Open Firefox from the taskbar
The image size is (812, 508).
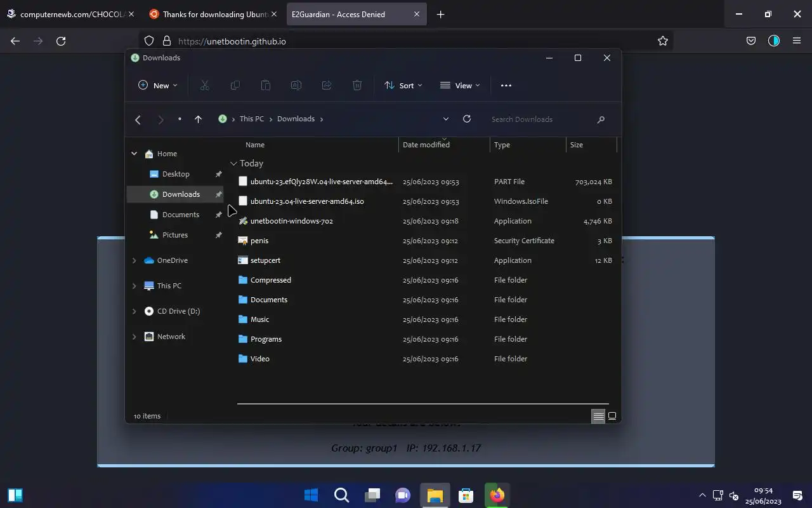point(497,495)
